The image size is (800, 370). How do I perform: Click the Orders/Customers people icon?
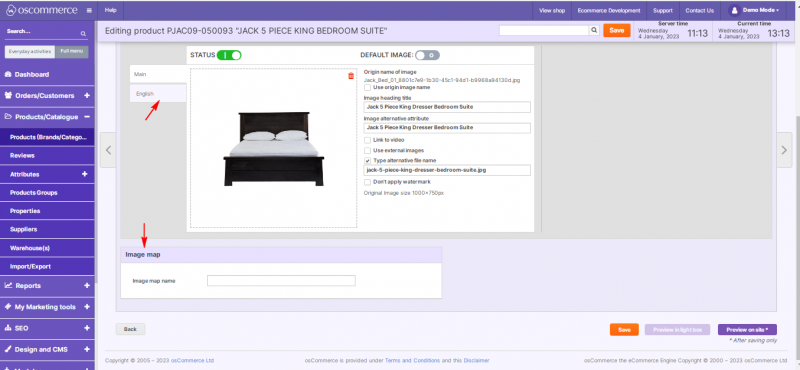pyautogui.click(x=8, y=95)
